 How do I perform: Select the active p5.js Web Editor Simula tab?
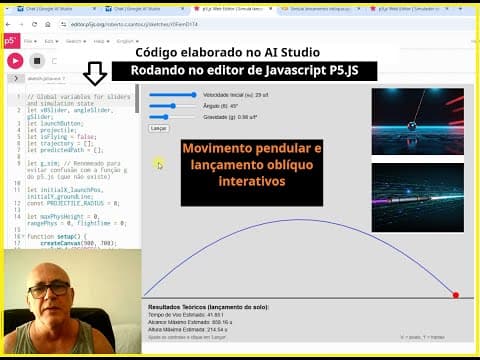click(232, 9)
